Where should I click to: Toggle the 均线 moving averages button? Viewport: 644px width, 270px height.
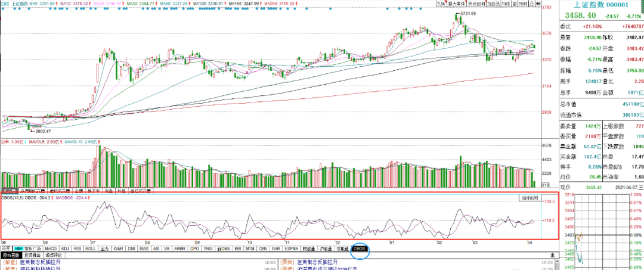point(506,4)
